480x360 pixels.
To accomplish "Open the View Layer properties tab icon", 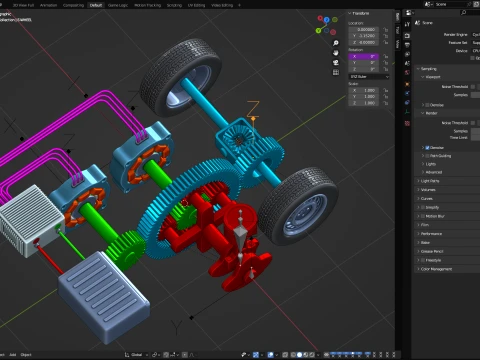I will pyautogui.click(x=407, y=54).
